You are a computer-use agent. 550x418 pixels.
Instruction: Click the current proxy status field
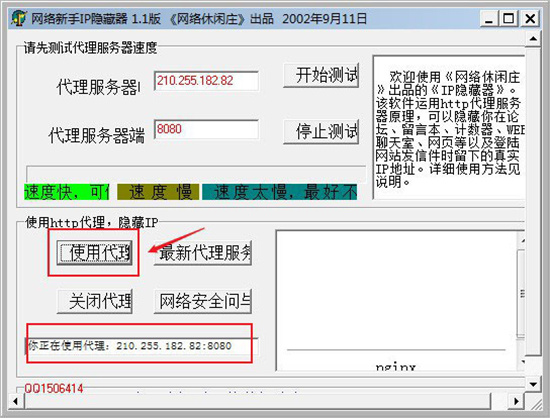pos(141,346)
